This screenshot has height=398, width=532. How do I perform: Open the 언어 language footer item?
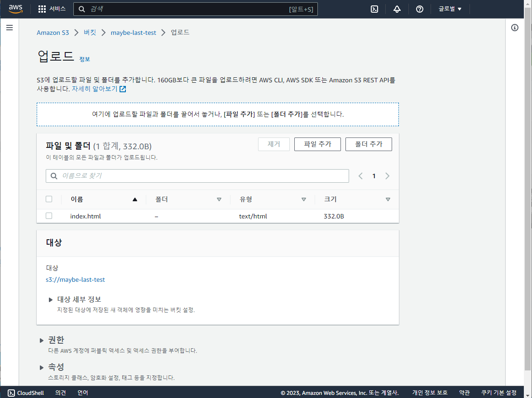[x=83, y=393]
